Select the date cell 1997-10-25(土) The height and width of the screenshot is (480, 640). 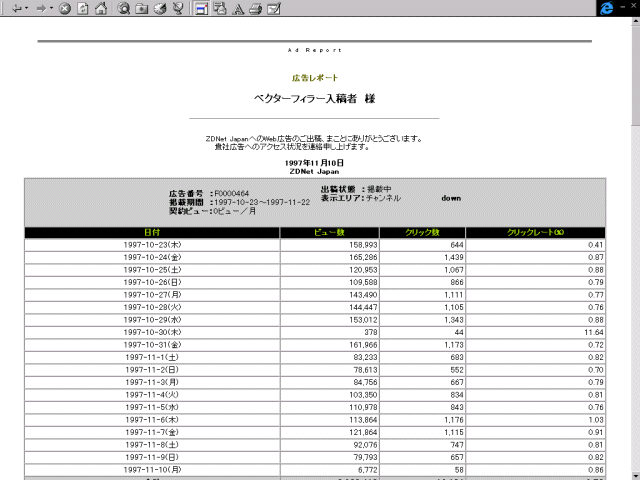pos(152,270)
